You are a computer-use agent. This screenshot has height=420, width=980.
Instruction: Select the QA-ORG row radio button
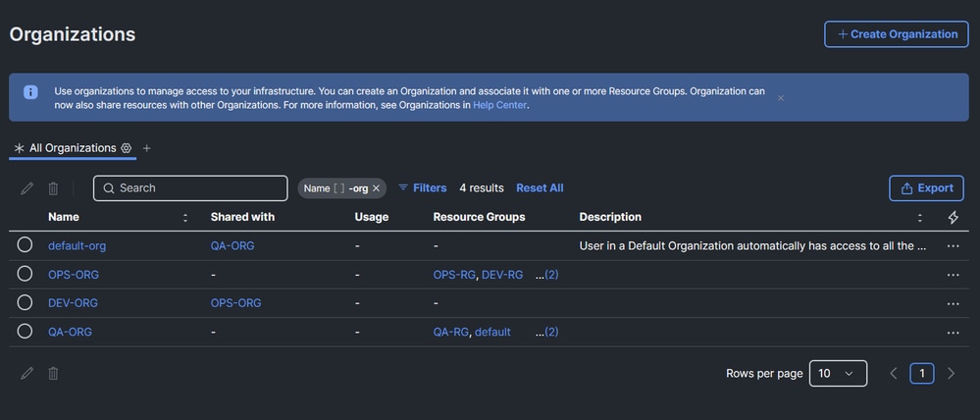(25, 332)
